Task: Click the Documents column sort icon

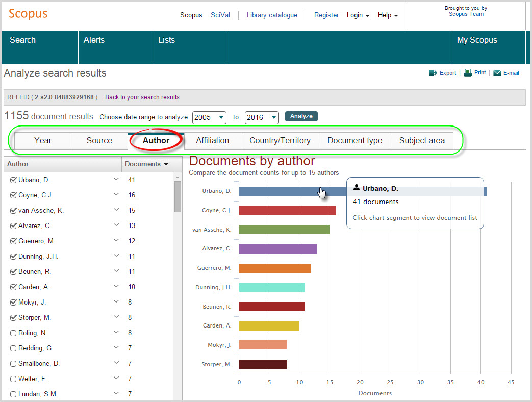Action: [166, 164]
